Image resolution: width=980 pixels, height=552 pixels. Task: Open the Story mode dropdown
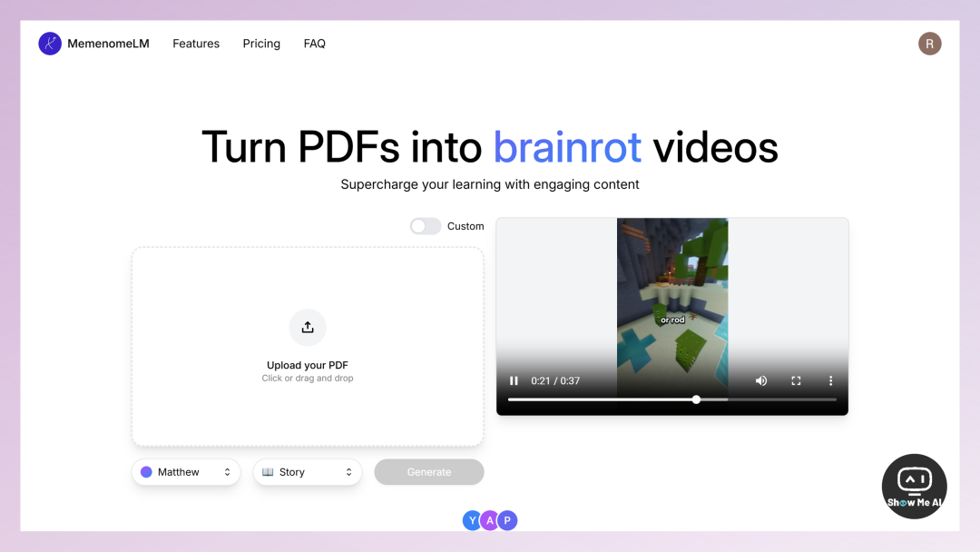coord(308,472)
